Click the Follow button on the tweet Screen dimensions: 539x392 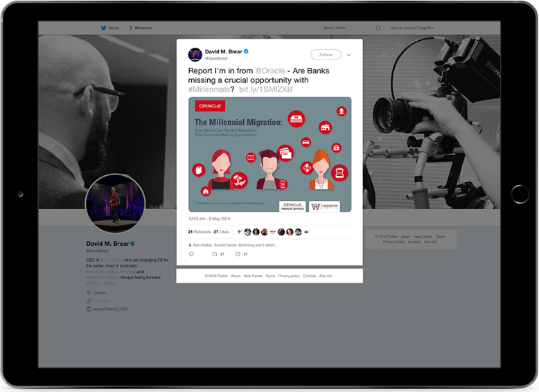[x=326, y=55]
